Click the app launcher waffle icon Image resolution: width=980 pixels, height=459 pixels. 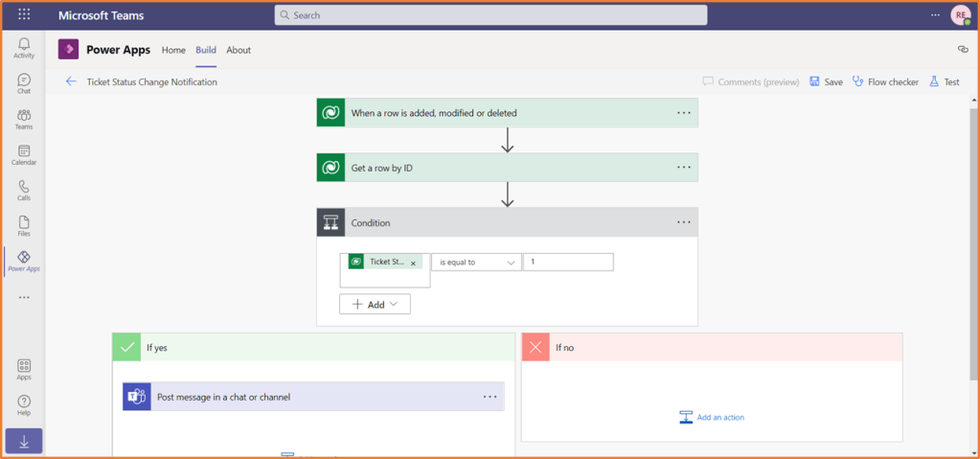(24, 15)
